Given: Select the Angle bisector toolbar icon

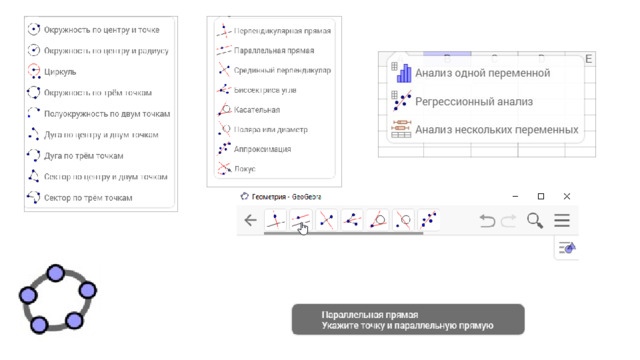Looking at the screenshot, I should click(352, 220).
